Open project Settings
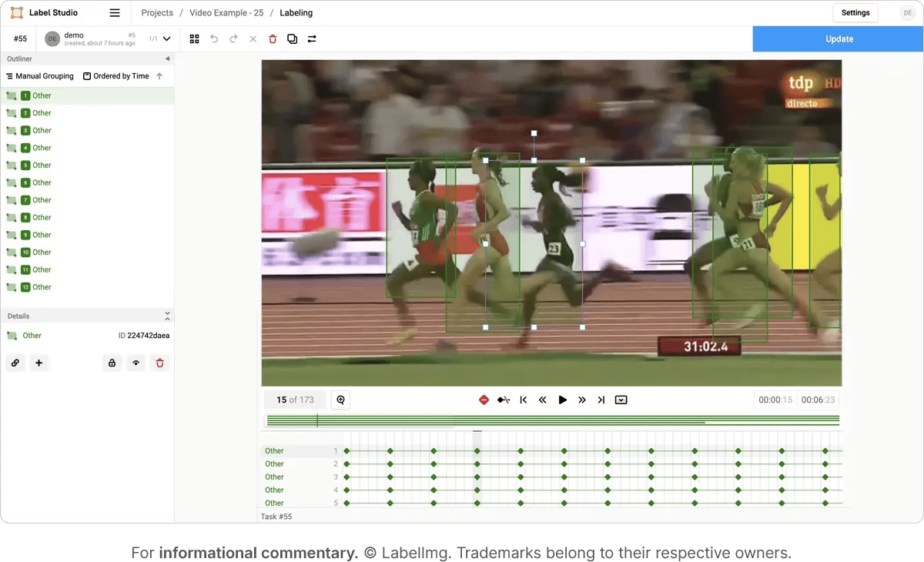The image size is (924, 562). pyautogui.click(x=855, y=12)
